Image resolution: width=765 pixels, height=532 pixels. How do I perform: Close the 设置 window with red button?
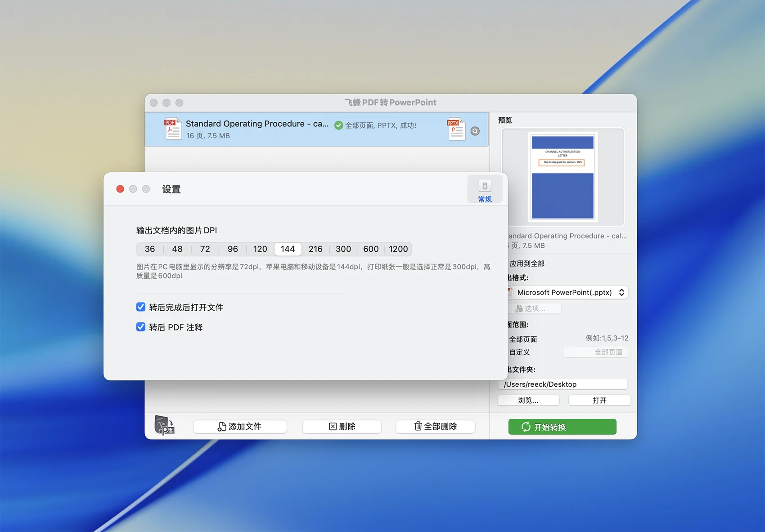[120, 189]
